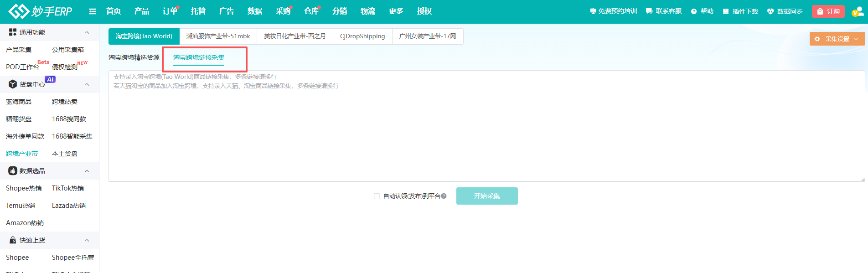Open Shopee全托管 in sidebar
Image resolution: width=868 pixels, height=273 pixels.
[x=73, y=258]
